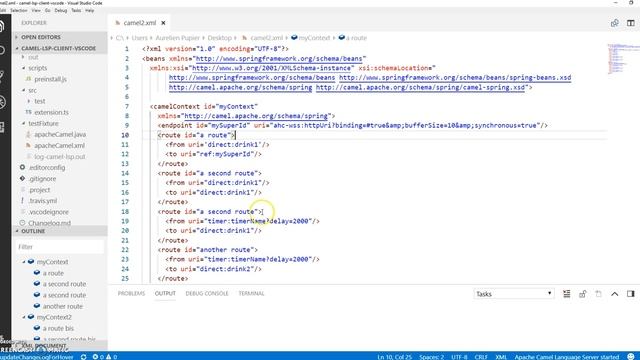Select 'a route' in the outline tree
The width and height of the screenshot is (640, 360).
click(x=53, y=273)
